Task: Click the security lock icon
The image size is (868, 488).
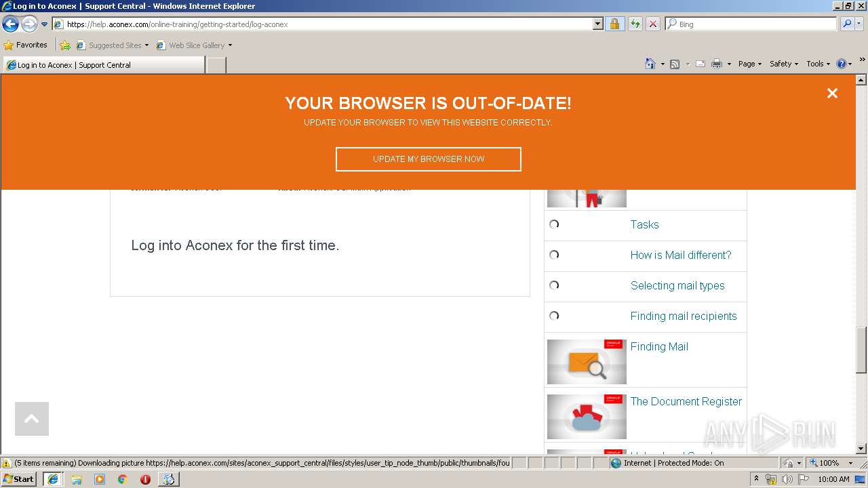Action: point(614,24)
